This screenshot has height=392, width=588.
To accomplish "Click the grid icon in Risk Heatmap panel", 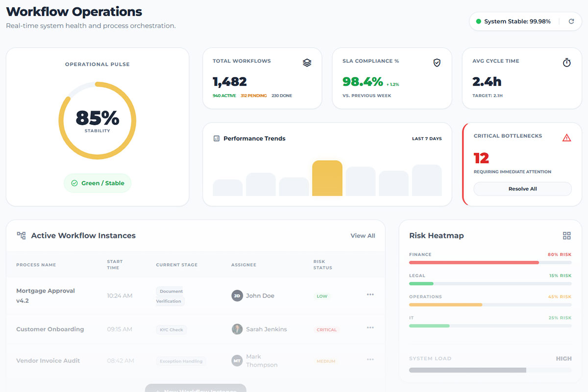I will click(x=567, y=236).
